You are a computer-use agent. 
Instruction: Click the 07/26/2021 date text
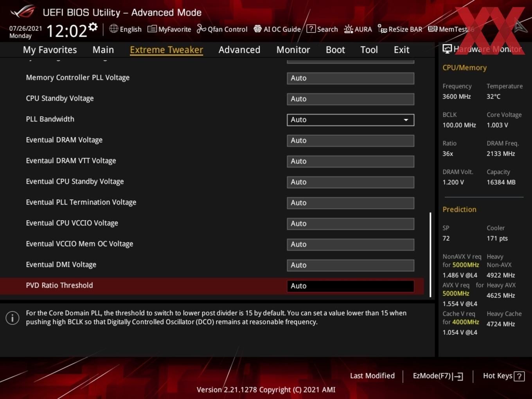25,28
